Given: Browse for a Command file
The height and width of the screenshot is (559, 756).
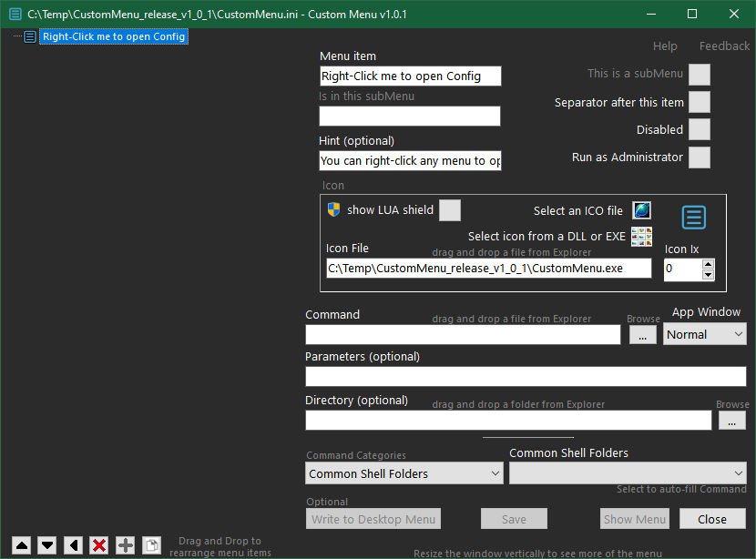Looking at the screenshot, I should (643, 335).
